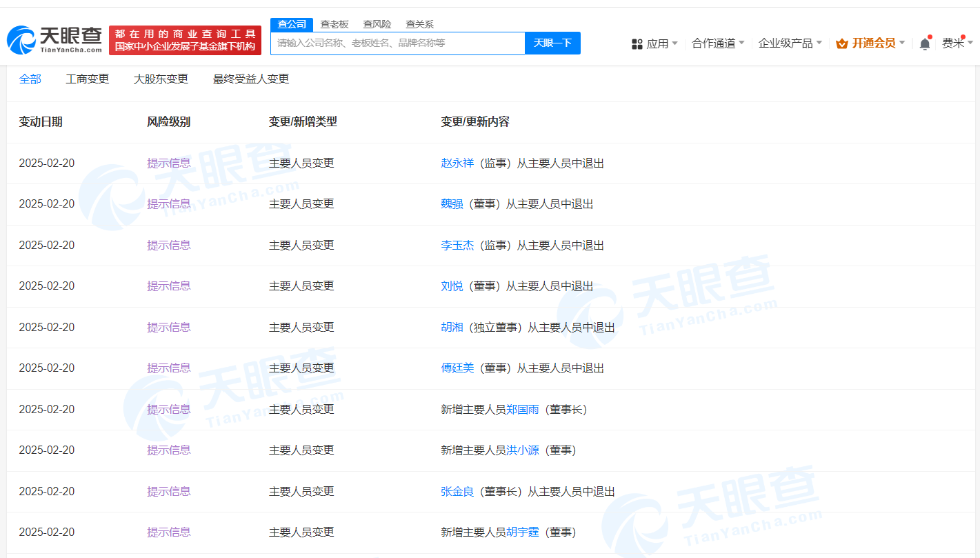This screenshot has width=980, height=558.
Task: Click 主要人员变更 in the 张金良 row
Action: click(x=301, y=491)
